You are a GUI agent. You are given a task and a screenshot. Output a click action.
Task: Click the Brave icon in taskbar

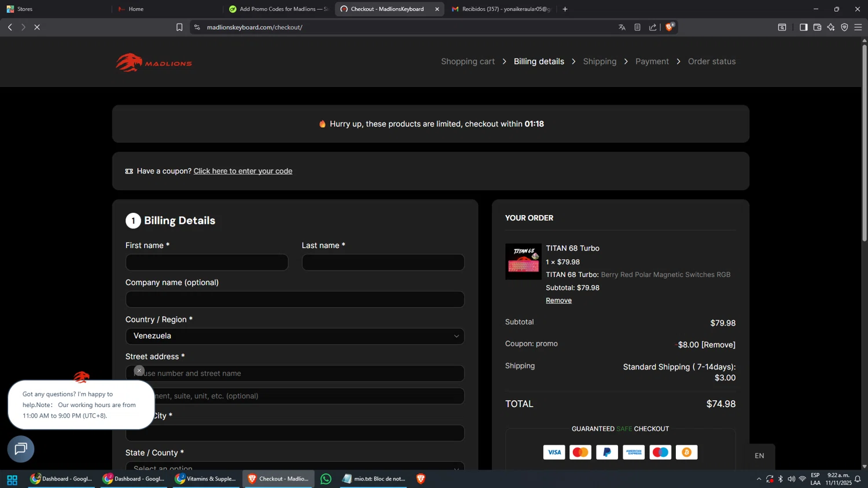pos(421,479)
